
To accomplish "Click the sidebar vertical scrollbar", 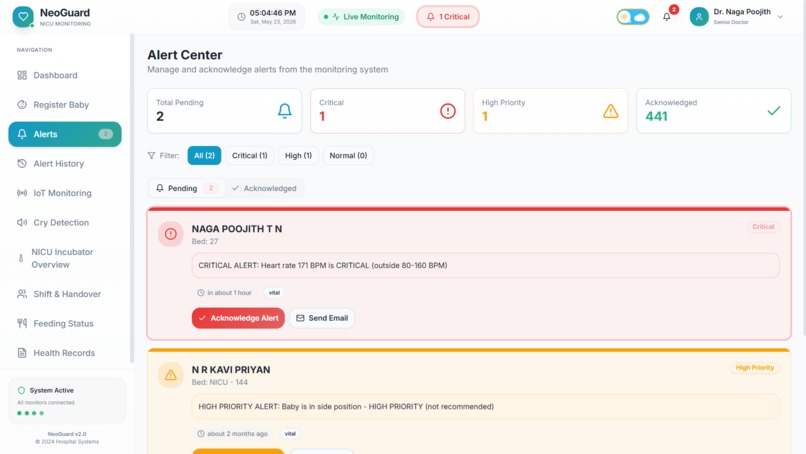I will point(132,198).
